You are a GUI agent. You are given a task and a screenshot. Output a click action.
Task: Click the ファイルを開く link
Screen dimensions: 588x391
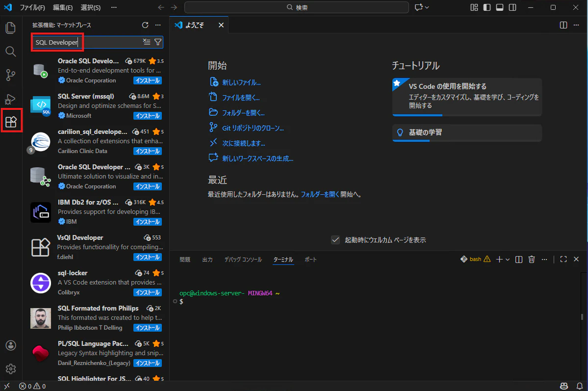point(241,98)
